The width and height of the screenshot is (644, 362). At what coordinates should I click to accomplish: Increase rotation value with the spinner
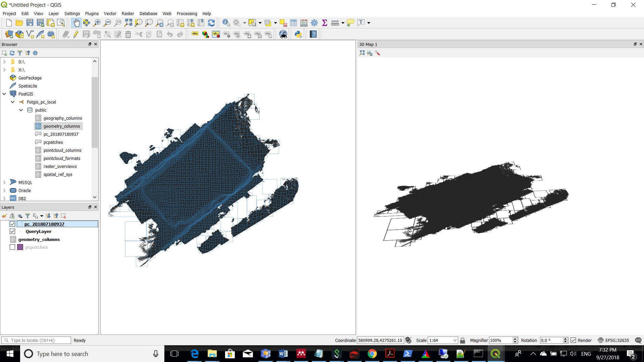pyautogui.click(x=566, y=339)
